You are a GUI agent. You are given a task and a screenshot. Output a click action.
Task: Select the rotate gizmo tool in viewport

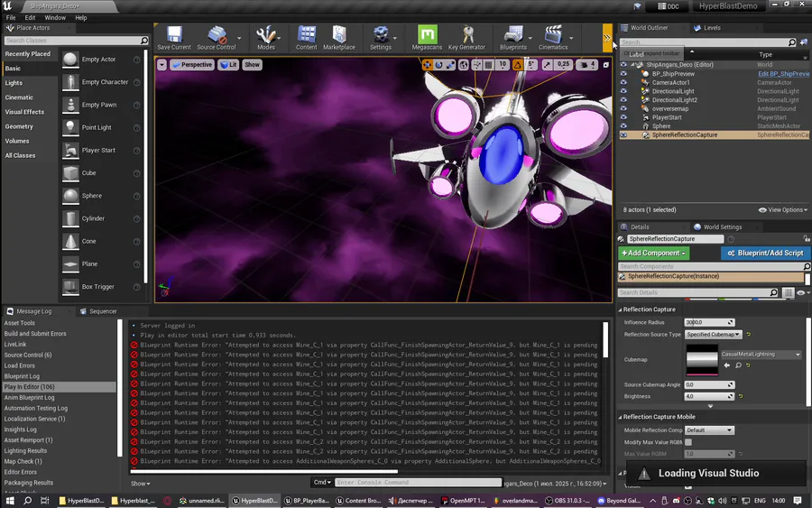[x=439, y=65]
